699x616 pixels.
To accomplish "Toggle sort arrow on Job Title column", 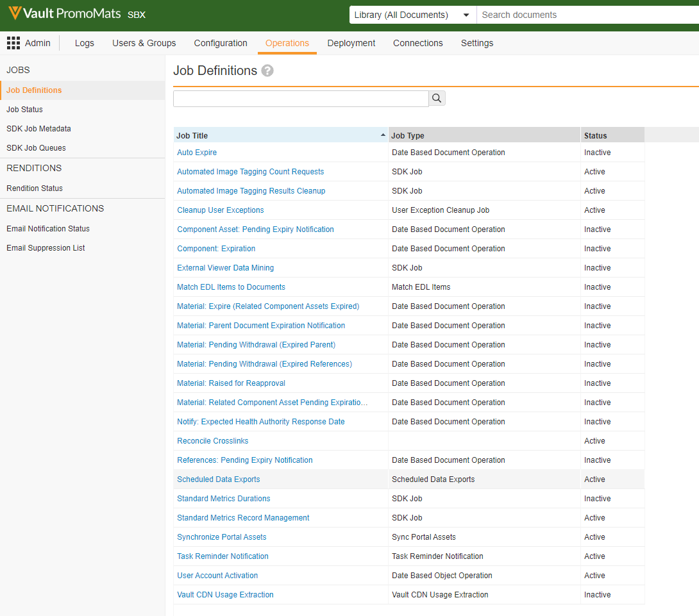I will tap(383, 135).
